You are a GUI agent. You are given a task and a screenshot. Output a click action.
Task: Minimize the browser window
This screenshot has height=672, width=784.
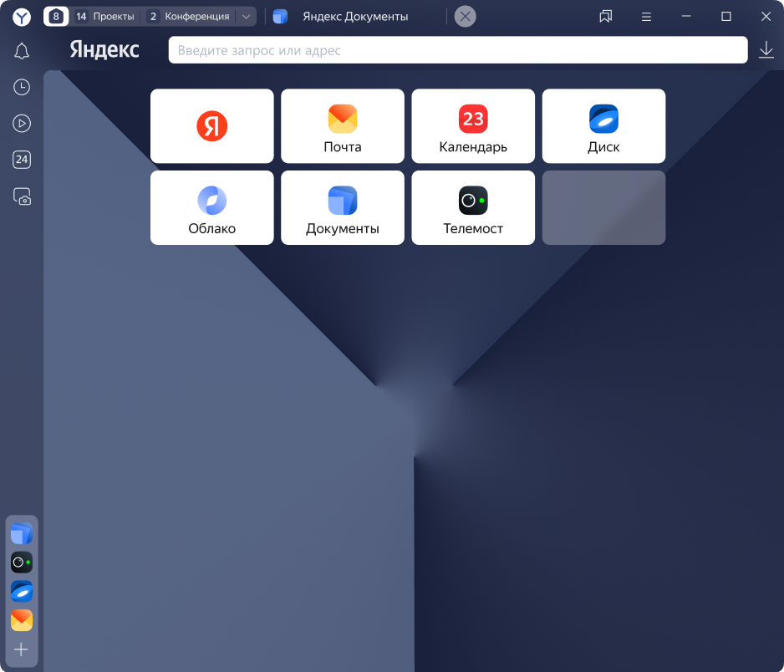coord(686,17)
